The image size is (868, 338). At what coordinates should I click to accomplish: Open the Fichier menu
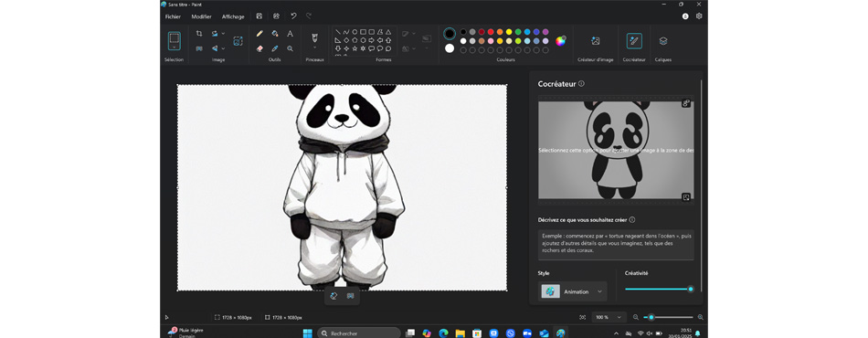click(173, 16)
